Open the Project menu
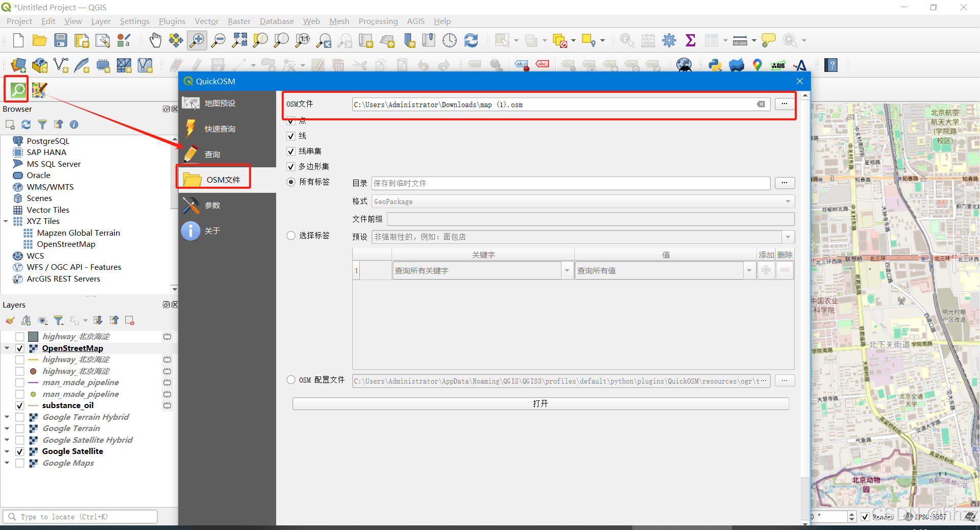This screenshot has height=530, width=980. [x=19, y=21]
